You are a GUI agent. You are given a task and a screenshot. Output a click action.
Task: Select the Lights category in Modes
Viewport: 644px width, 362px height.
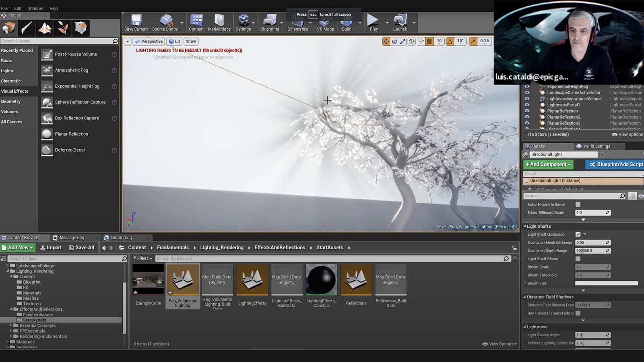click(x=7, y=71)
